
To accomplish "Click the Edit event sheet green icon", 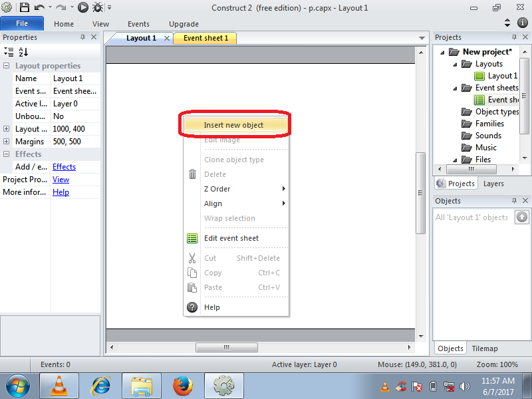I will 192,238.
